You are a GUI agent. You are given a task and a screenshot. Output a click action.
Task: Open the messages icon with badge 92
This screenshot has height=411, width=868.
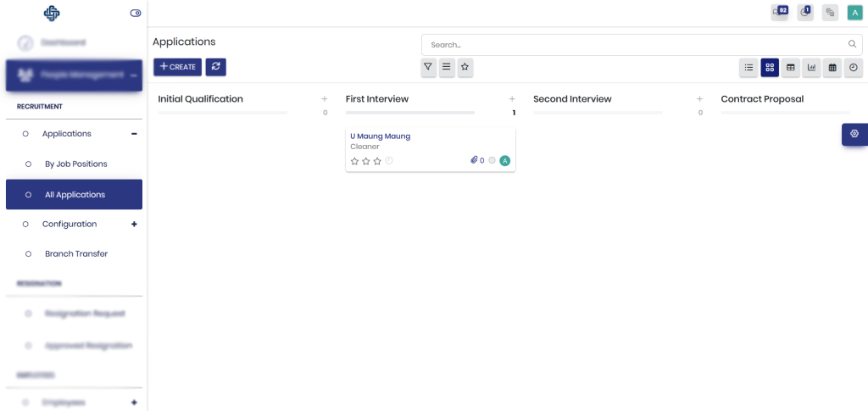pos(779,13)
